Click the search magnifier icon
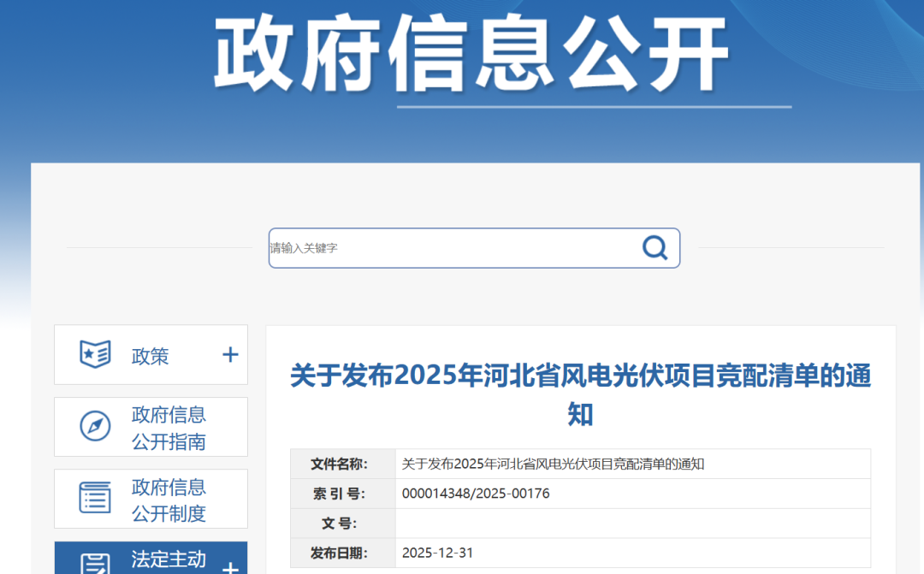The width and height of the screenshot is (924, 574). tap(654, 248)
